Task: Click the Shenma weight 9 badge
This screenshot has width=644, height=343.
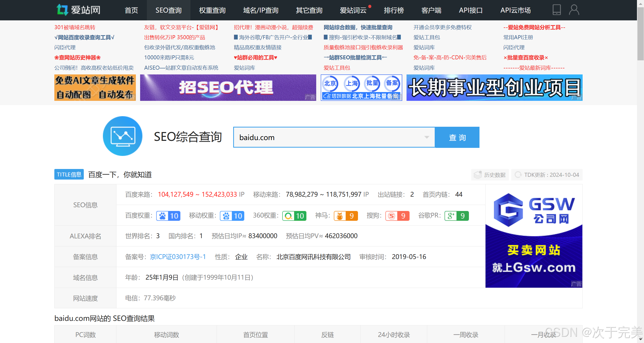Action: point(346,216)
